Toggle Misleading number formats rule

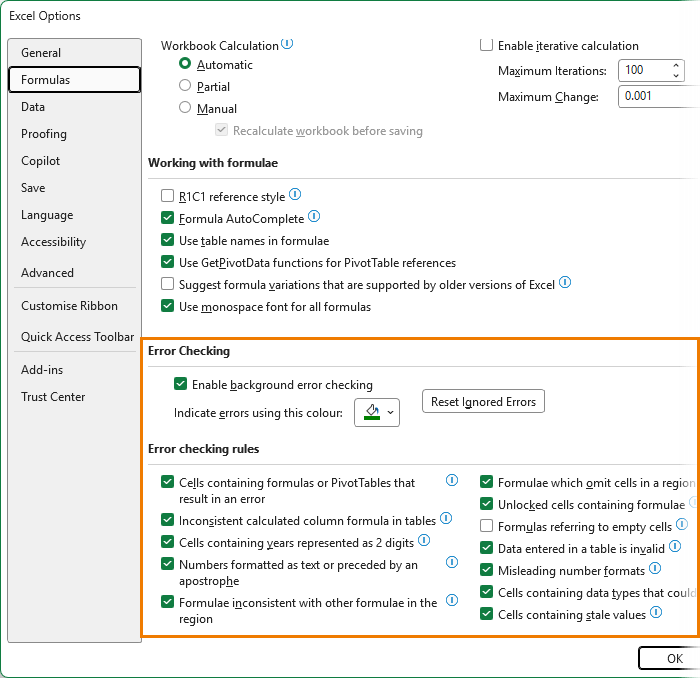click(x=486, y=570)
